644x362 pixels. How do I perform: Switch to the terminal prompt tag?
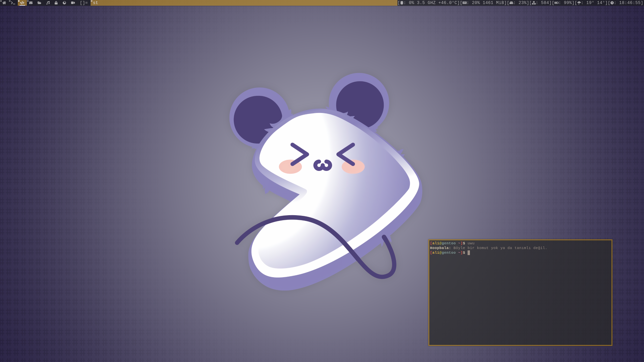[x=13, y=3]
